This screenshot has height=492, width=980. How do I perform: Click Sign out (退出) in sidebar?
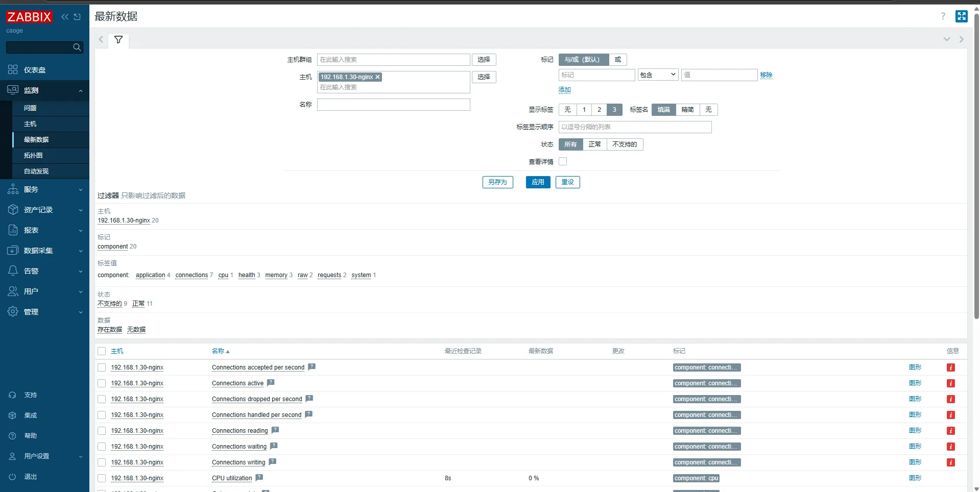[44, 477]
